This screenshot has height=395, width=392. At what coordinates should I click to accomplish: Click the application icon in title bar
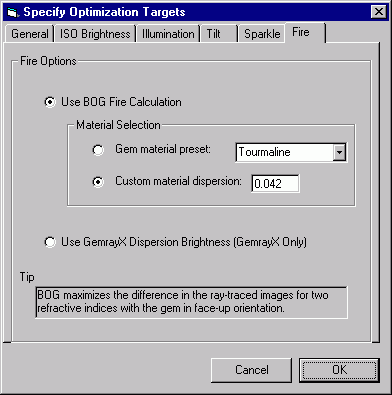[13, 12]
